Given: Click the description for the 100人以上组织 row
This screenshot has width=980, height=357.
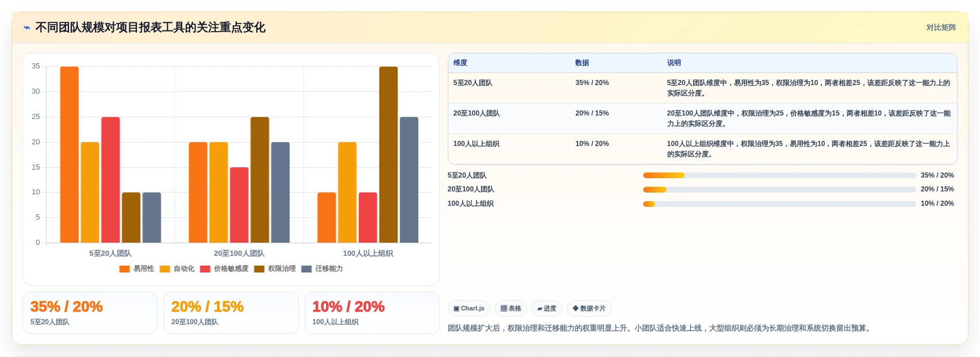Looking at the screenshot, I should point(808,149).
